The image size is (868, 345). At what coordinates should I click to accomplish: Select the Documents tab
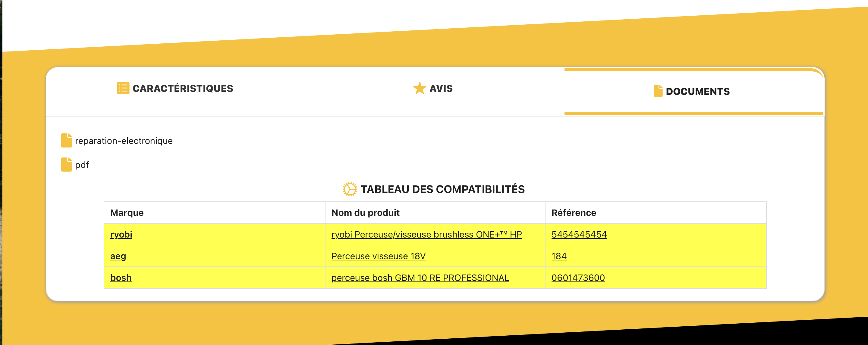697,92
